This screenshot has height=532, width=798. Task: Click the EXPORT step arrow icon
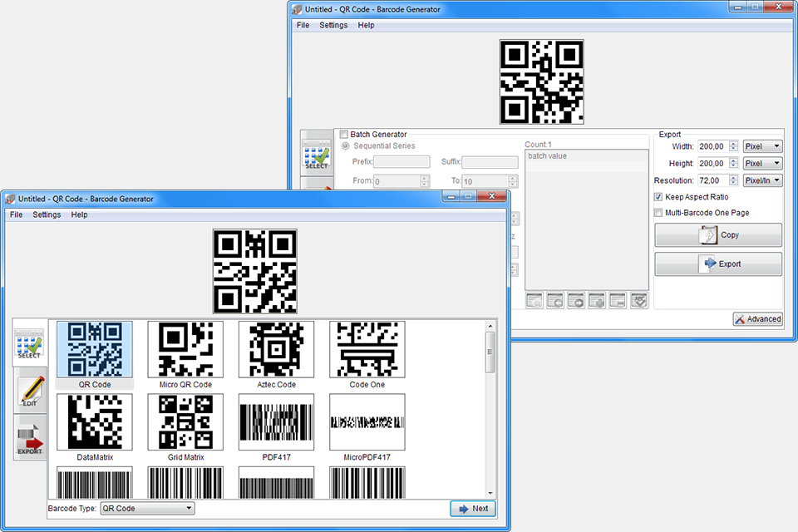pyautogui.click(x=28, y=436)
